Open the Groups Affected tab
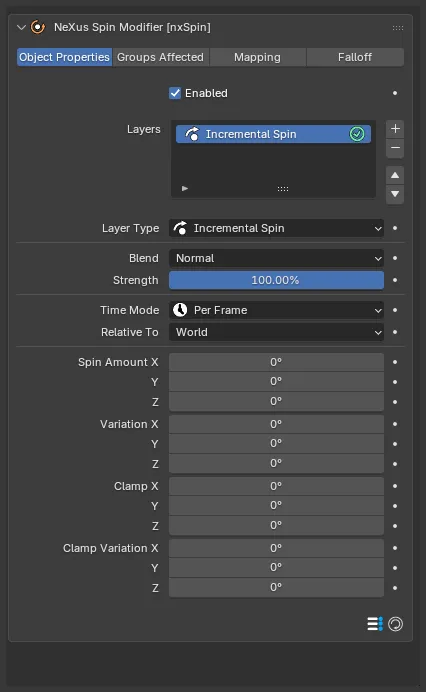The height and width of the screenshot is (692, 426). coord(160,57)
